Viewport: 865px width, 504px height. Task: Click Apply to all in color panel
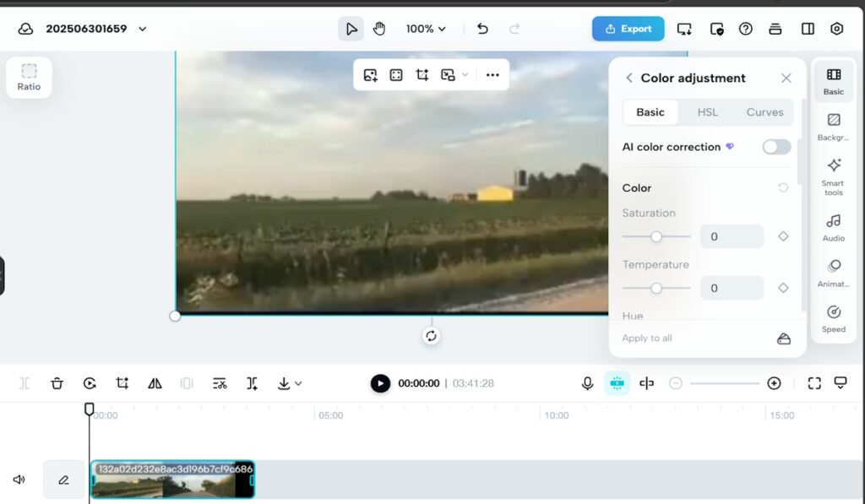click(x=647, y=339)
